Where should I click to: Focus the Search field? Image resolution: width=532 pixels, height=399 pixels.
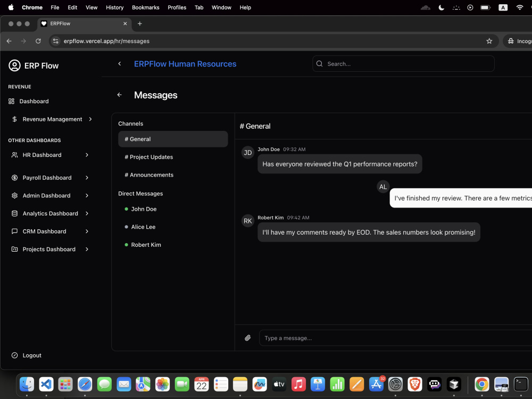tap(403, 64)
